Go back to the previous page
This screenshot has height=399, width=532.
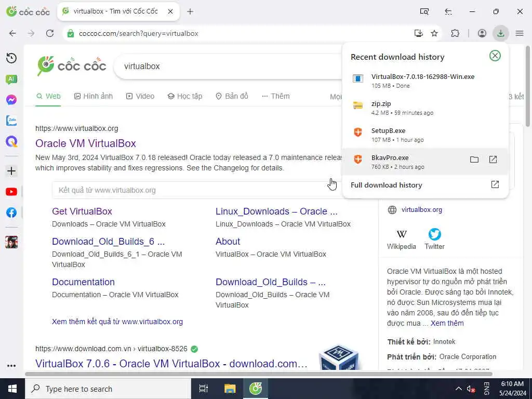12,33
